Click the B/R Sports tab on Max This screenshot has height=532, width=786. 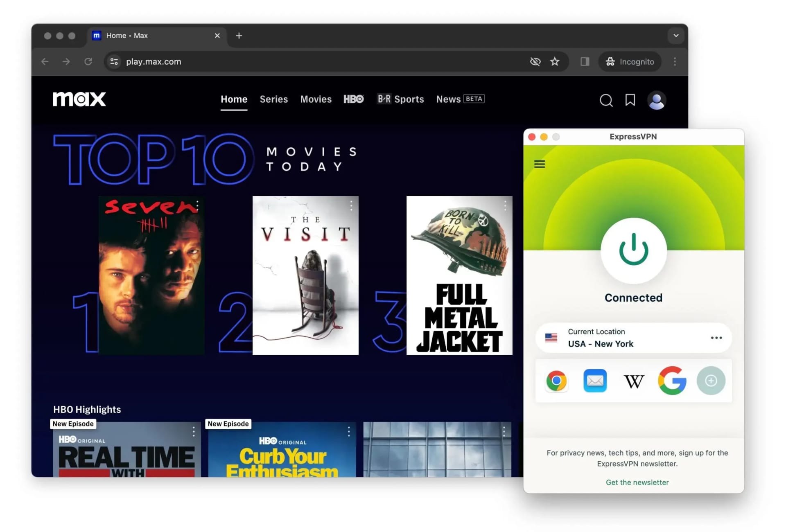400,99
